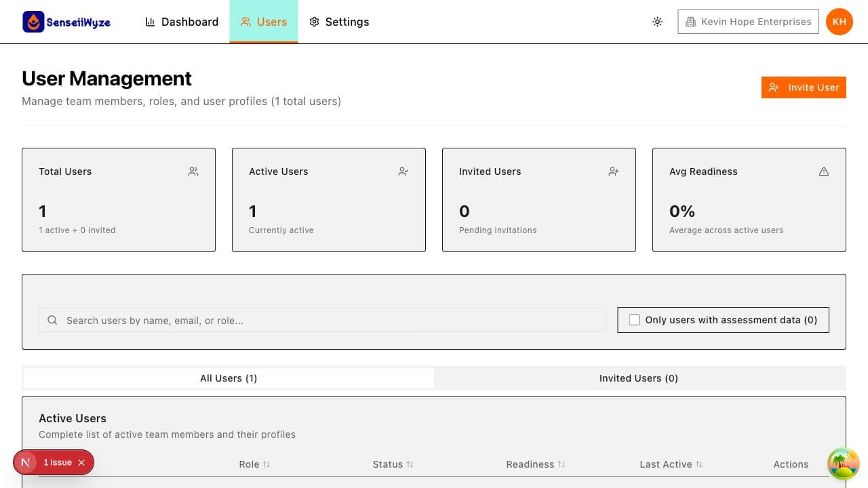Open the Settings gear icon

[x=314, y=22]
